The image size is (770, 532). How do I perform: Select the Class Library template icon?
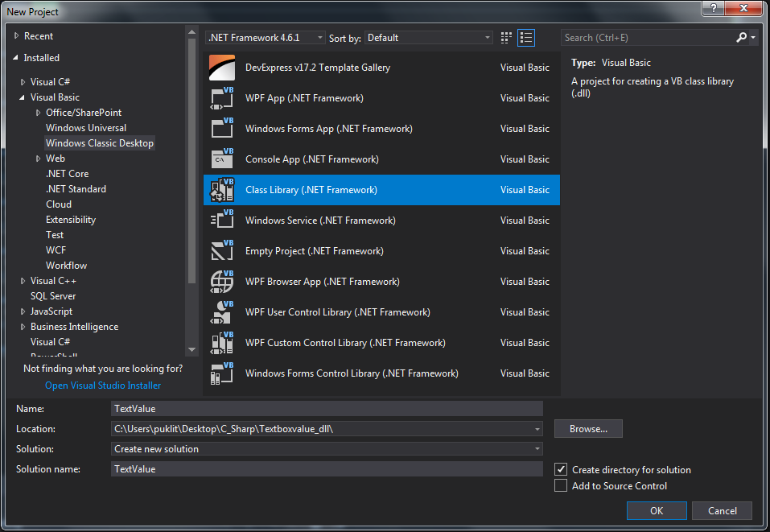point(222,190)
